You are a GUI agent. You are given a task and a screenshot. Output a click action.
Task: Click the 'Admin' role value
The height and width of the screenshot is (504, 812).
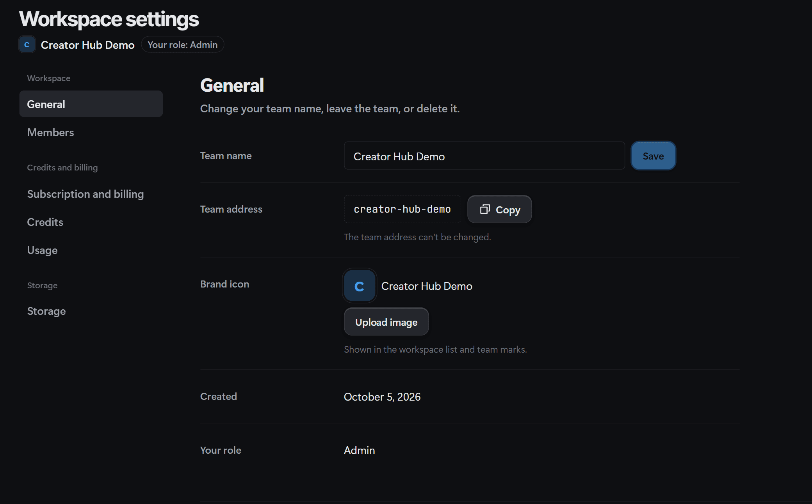(x=359, y=450)
